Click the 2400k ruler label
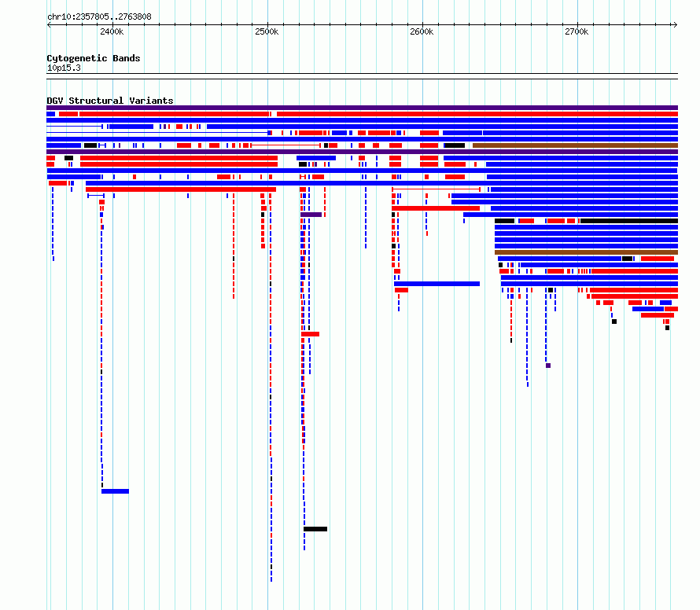This screenshot has height=610, width=700. click(112, 31)
